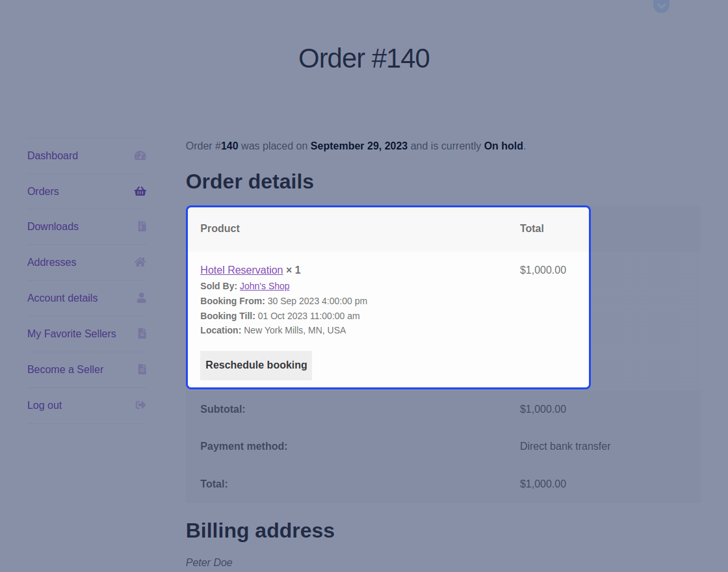Click the Become a Seller document icon
The height and width of the screenshot is (572, 728).
(142, 369)
